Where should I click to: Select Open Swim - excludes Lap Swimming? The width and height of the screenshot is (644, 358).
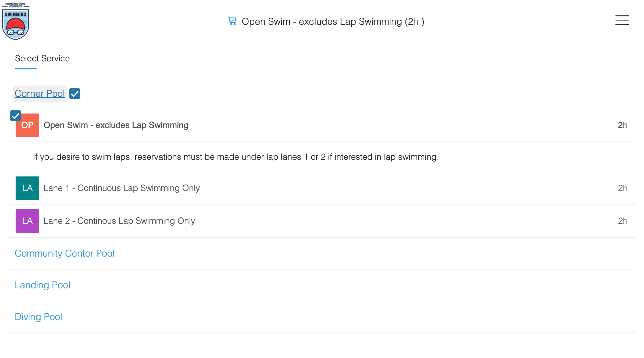tap(116, 125)
